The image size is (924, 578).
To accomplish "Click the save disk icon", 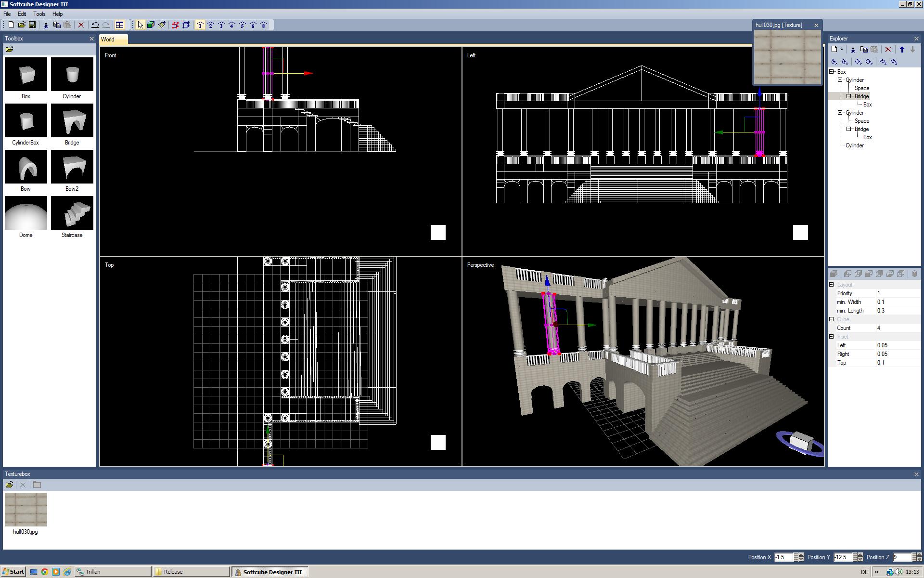I will click(32, 25).
